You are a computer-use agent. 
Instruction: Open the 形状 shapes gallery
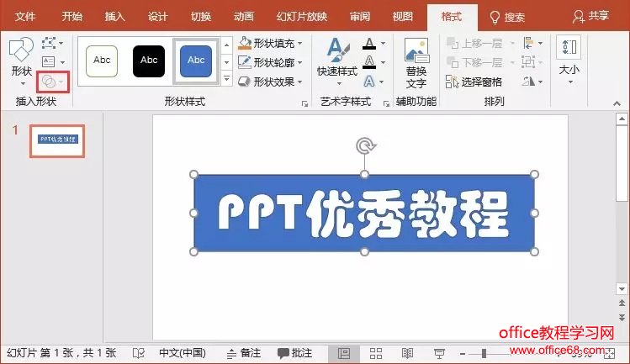pos(21,61)
